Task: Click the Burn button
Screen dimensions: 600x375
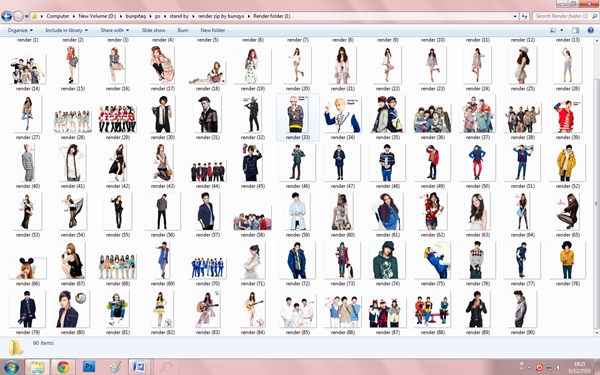Action: tap(183, 30)
